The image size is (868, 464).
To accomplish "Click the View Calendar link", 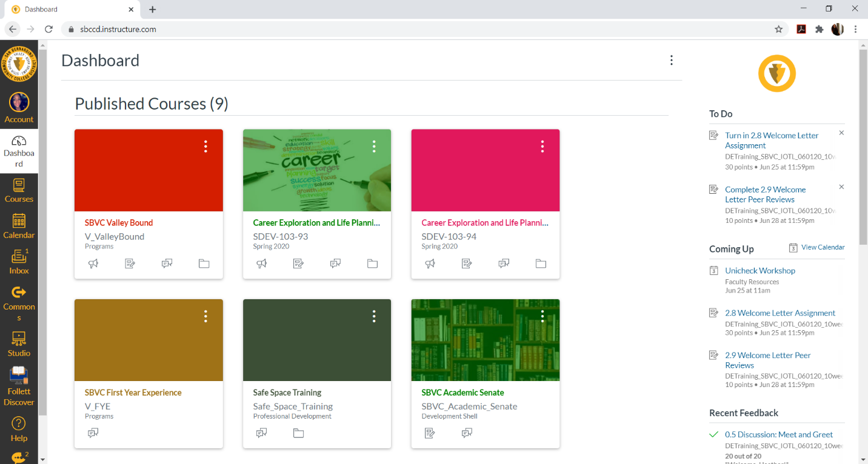I will (x=823, y=247).
